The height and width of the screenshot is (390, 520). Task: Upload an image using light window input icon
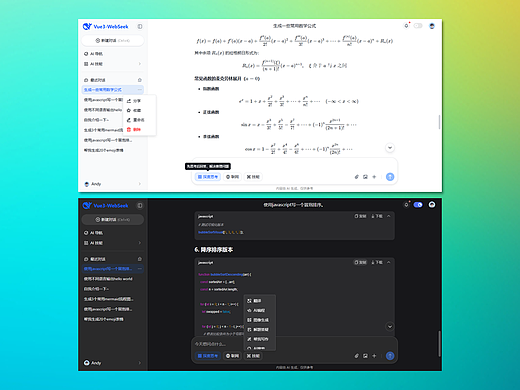tap(365, 177)
